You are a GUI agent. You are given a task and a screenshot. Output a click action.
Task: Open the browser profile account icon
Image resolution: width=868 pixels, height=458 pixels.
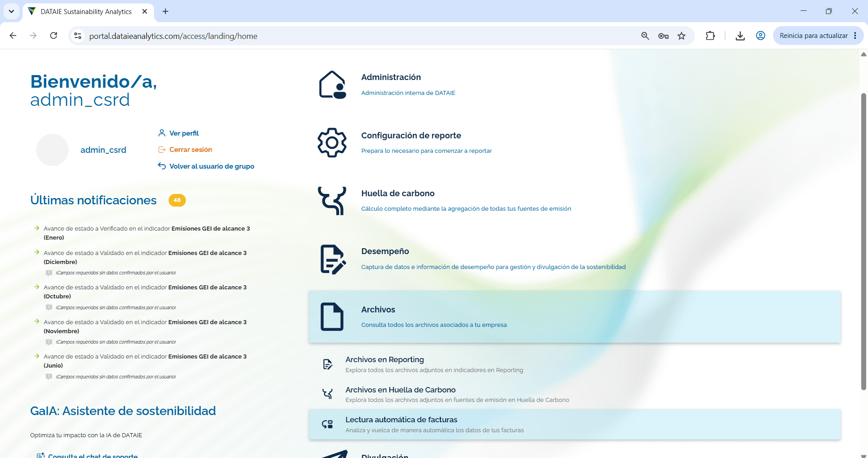tap(760, 36)
